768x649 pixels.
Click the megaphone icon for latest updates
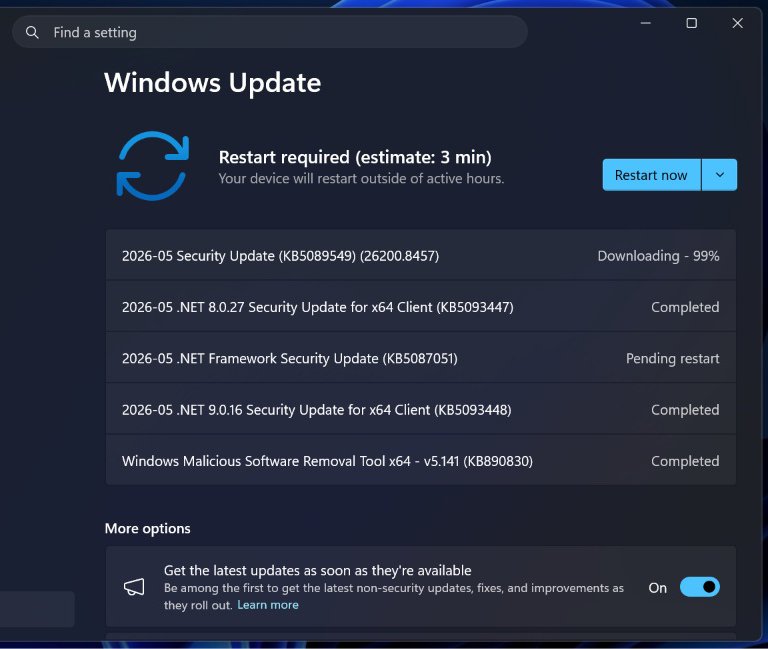pyautogui.click(x=134, y=587)
